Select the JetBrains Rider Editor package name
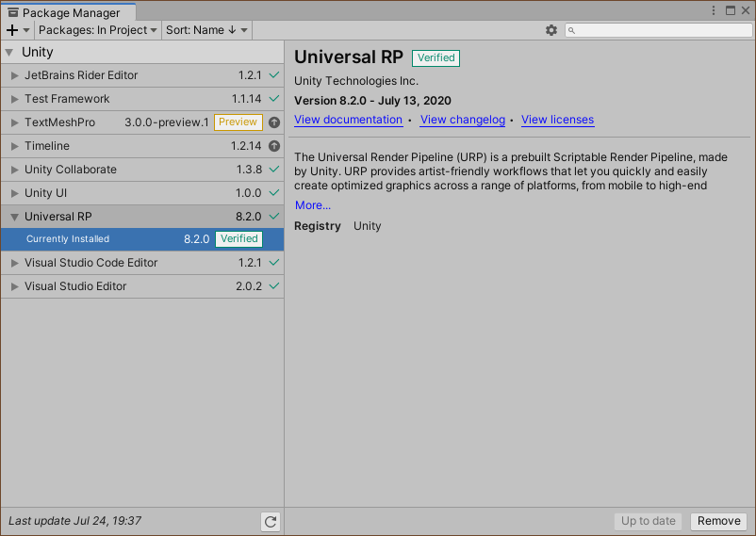756x536 pixels. (81, 75)
